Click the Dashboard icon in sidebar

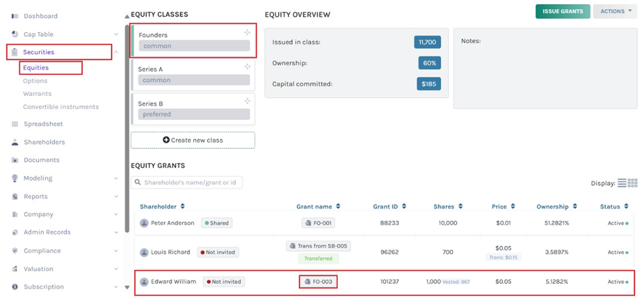tap(15, 16)
